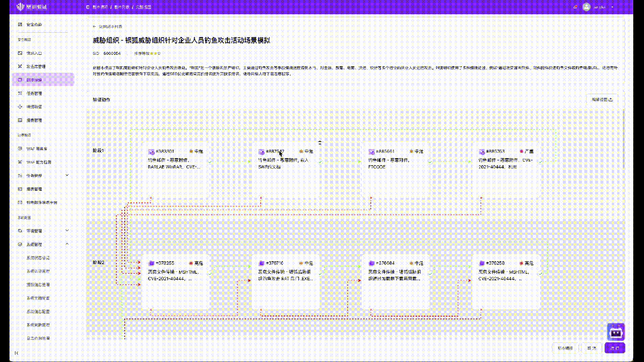This screenshot has height=362, width=644.
Task: Click the node icon of card #383301
Action: tap(152, 152)
